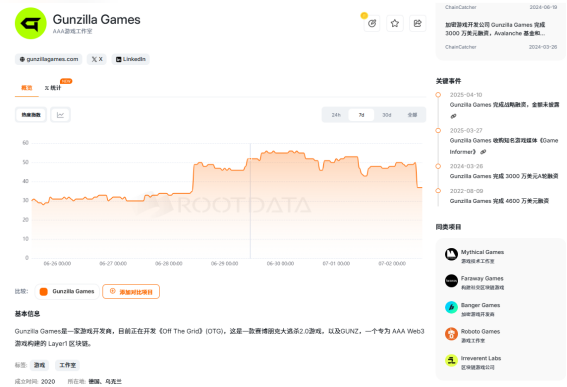Open the edit feedback icon with badge

coord(372,24)
